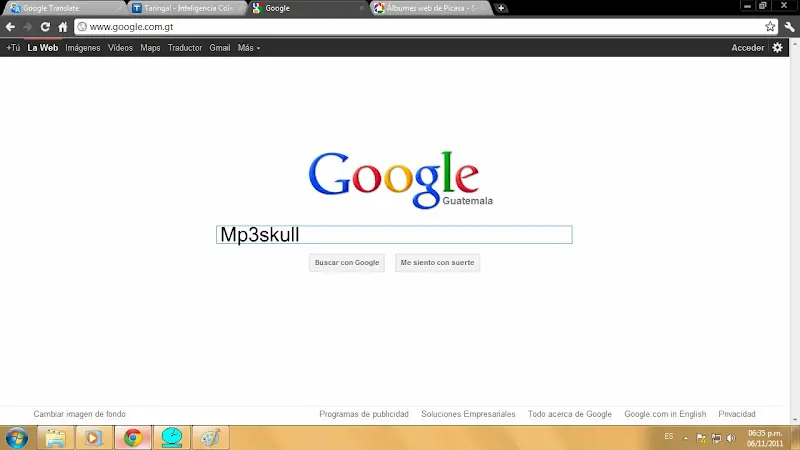
Task: Click the Windows Start orb
Action: (x=17, y=438)
